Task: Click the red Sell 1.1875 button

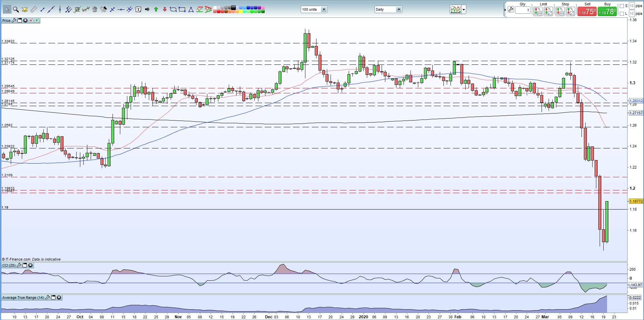Action: pos(587,11)
